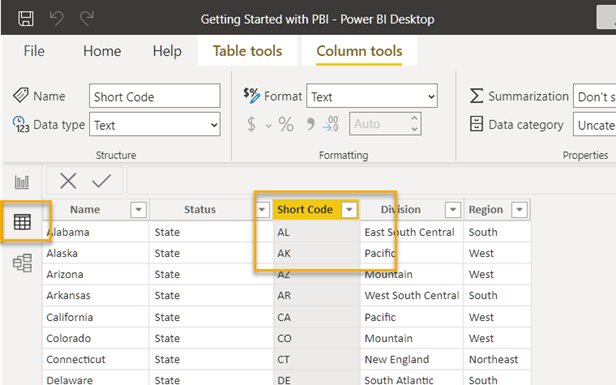Increase decimal places with the Auto stepper
This screenshot has height=385, width=616.
[414, 118]
